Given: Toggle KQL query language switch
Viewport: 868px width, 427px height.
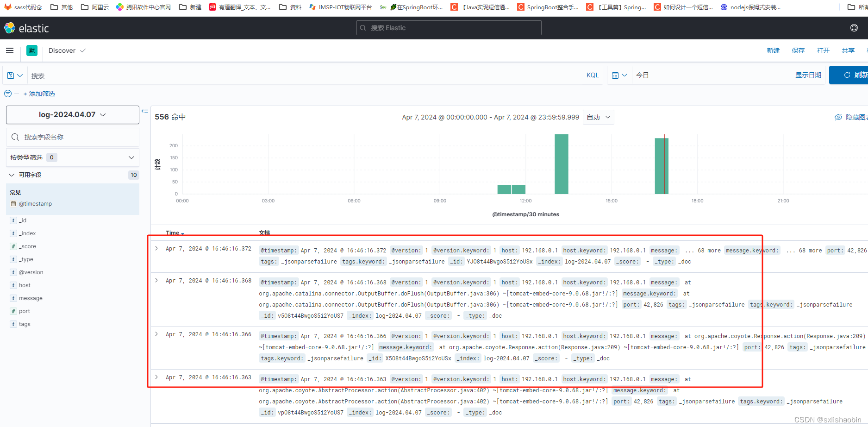Looking at the screenshot, I should 593,75.
